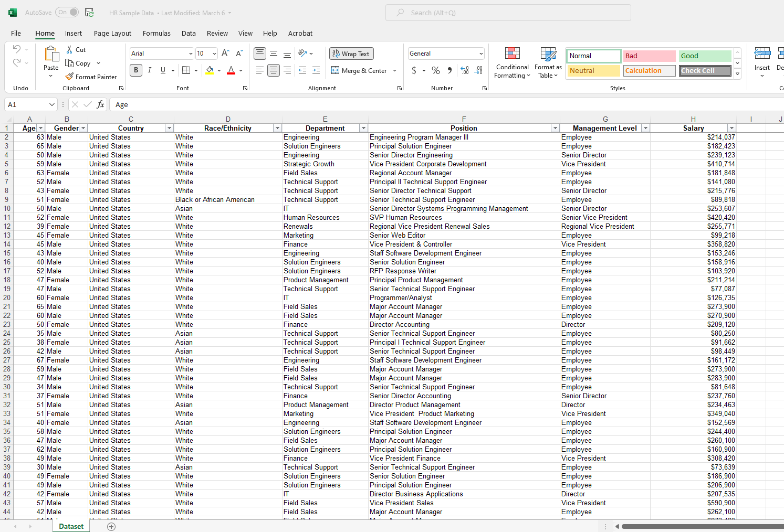Open the Department column filter dropdown
The height and width of the screenshot is (532, 784).
pyautogui.click(x=363, y=128)
